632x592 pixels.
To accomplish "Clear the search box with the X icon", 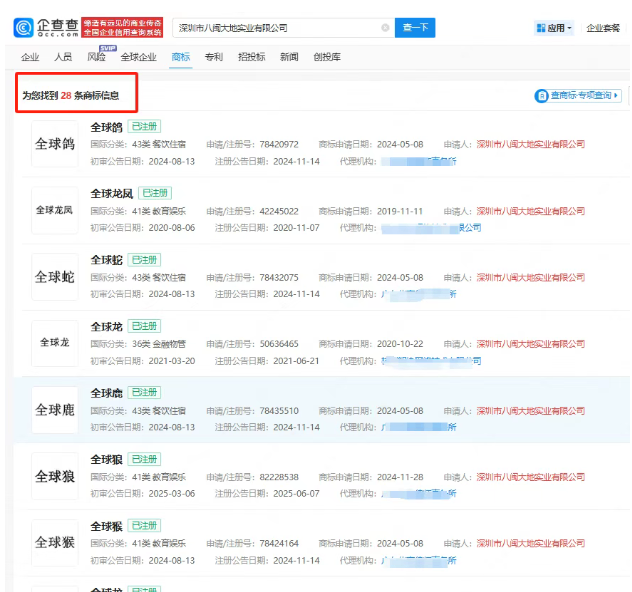I will [x=386, y=28].
